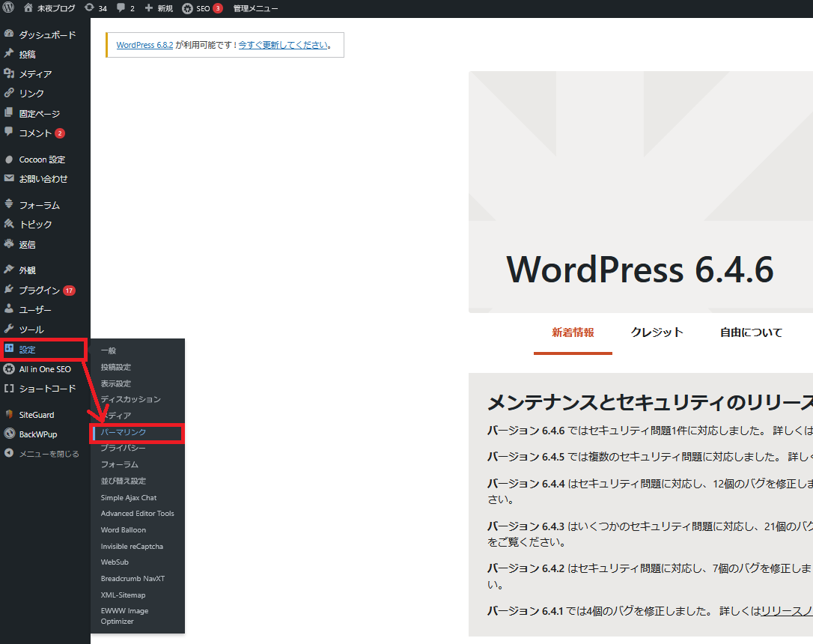Open the comments bubble showing 2

pos(121,7)
